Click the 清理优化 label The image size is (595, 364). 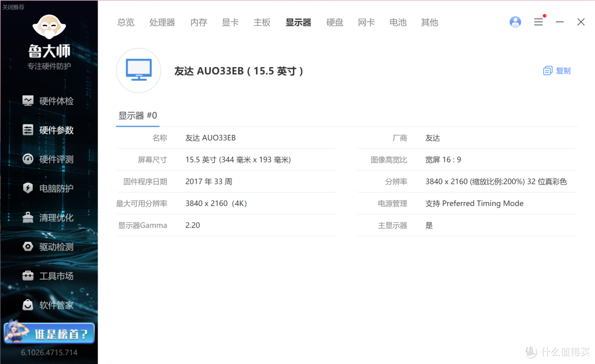(x=56, y=218)
